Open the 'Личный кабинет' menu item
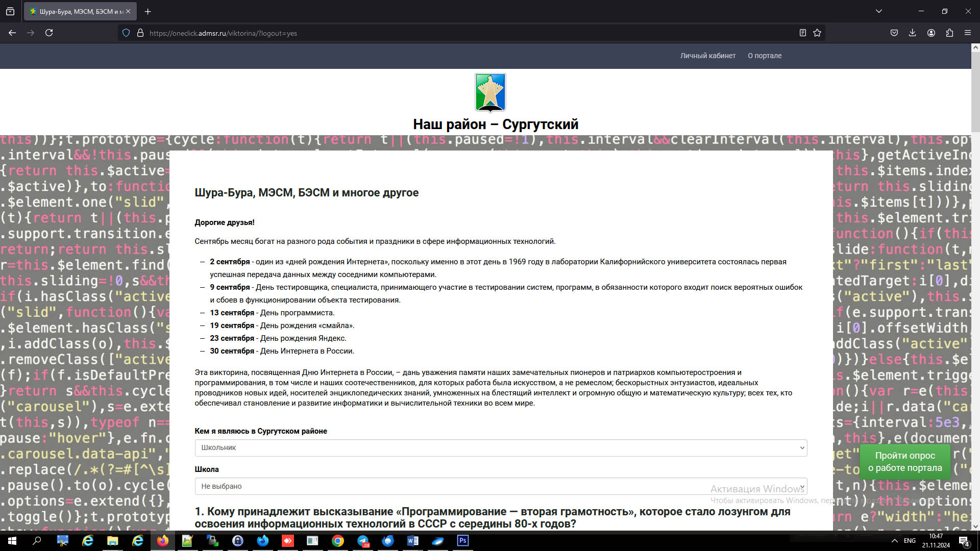 tap(707, 56)
